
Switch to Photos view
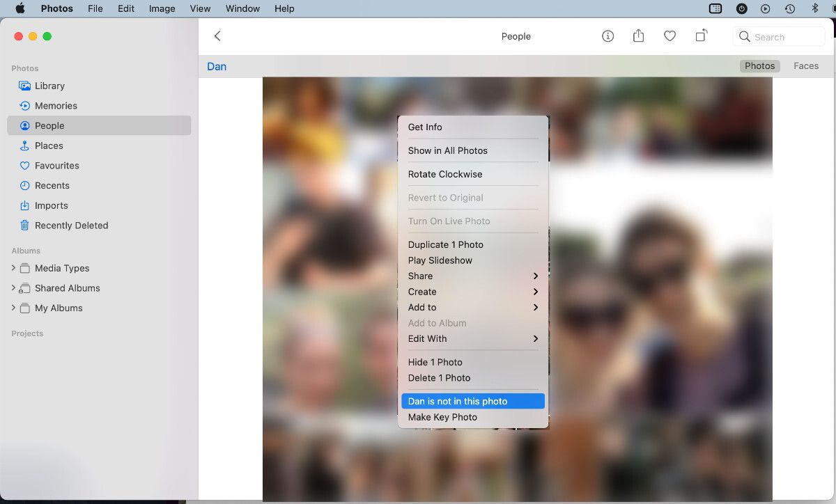click(759, 66)
